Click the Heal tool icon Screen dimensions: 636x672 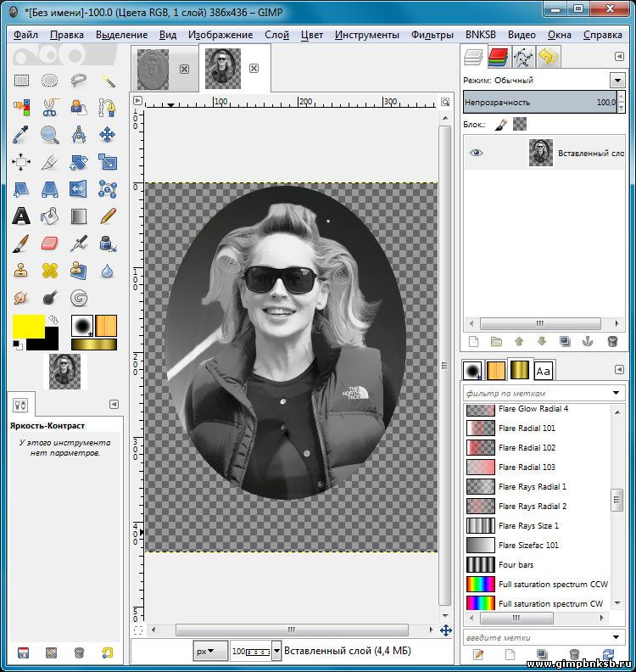50,271
